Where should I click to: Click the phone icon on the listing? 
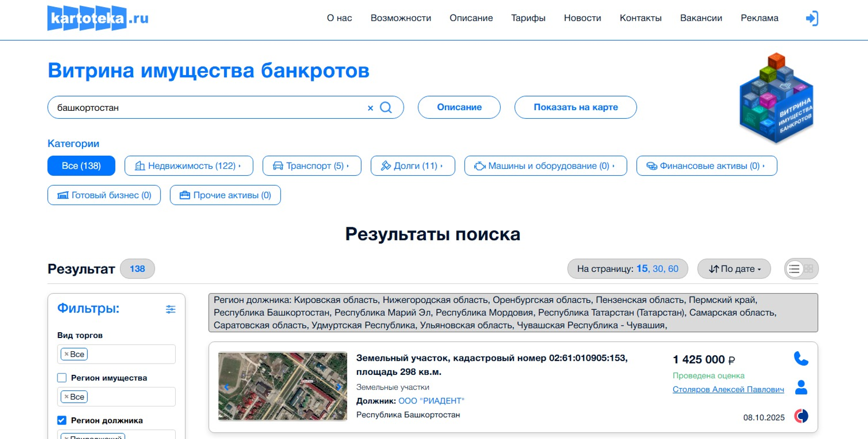pos(801,359)
